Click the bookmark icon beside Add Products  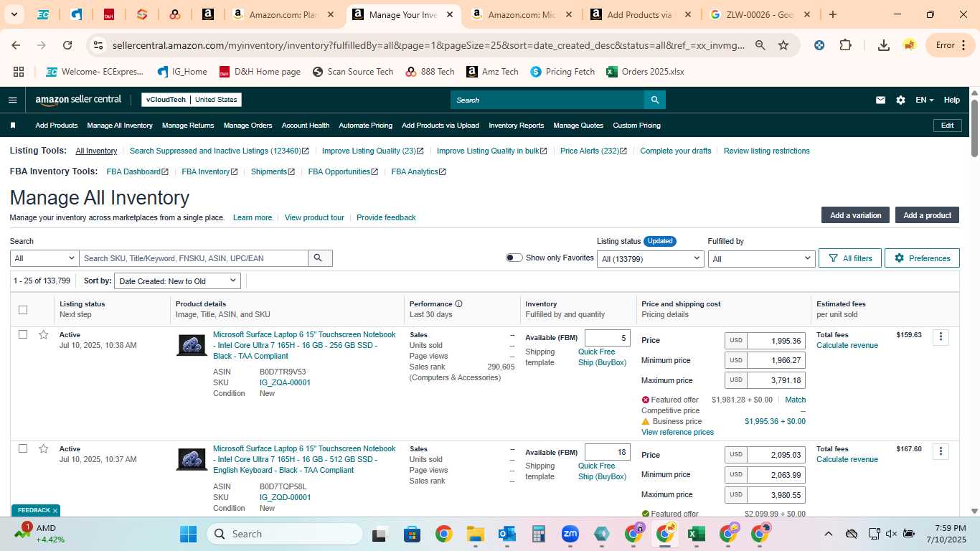[13, 126]
